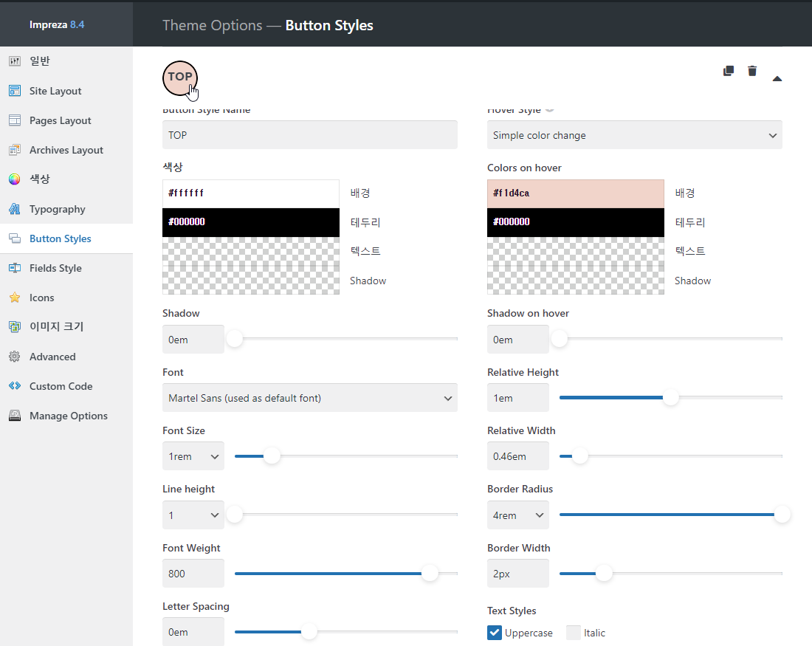Click the #ffffff background color swatch
Image resolution: width=812 pixels, height=646 pixels.
pyautogui.click(x=251, y=193)
